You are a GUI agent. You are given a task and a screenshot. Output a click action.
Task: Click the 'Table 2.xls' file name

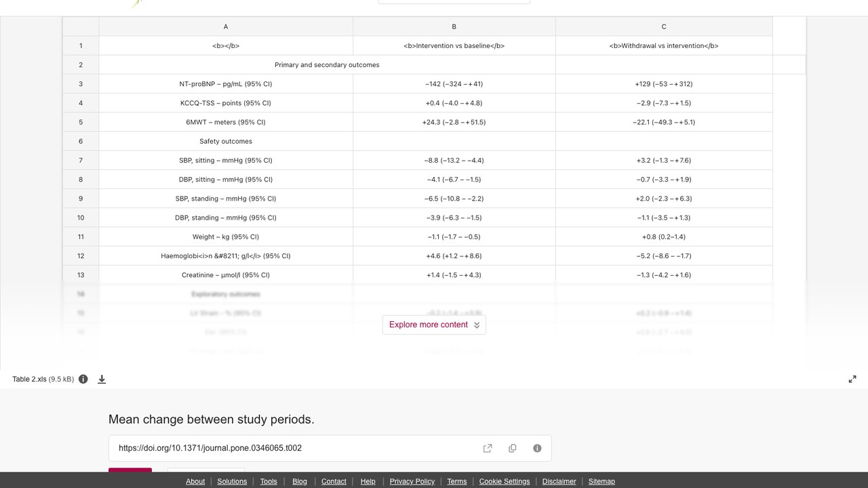pos(29,379)
